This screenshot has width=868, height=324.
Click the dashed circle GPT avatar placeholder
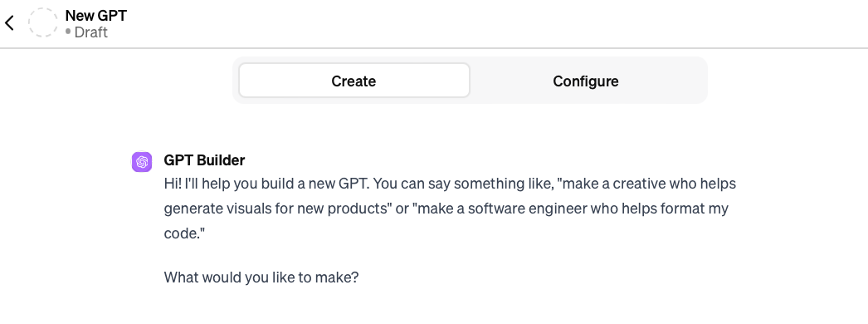click(43, 22)
